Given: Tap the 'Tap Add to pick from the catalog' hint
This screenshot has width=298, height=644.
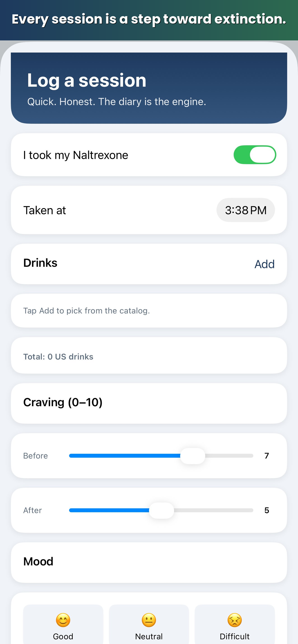Looking at the screenshot, I should [x=87, y=310].
